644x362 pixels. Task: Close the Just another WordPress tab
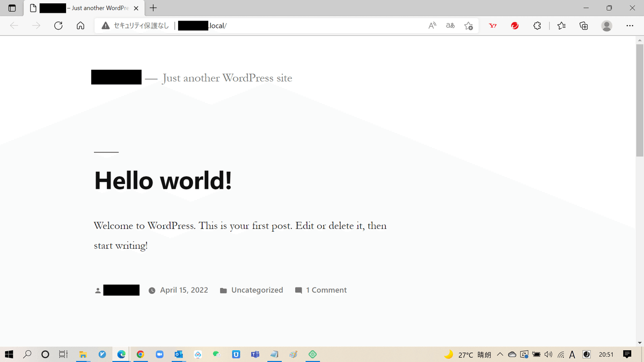click(x=136, y=8)
